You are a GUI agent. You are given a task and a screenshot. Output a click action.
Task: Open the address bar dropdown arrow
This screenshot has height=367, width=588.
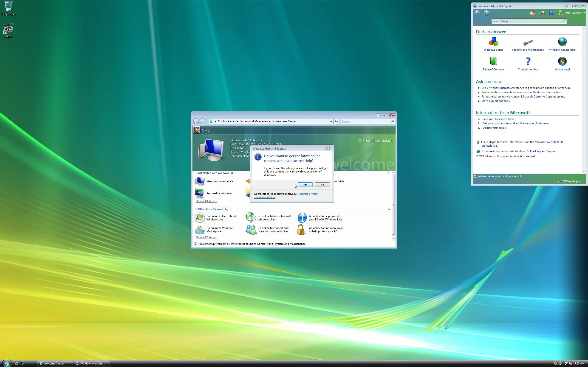click(x=331, y=121)
